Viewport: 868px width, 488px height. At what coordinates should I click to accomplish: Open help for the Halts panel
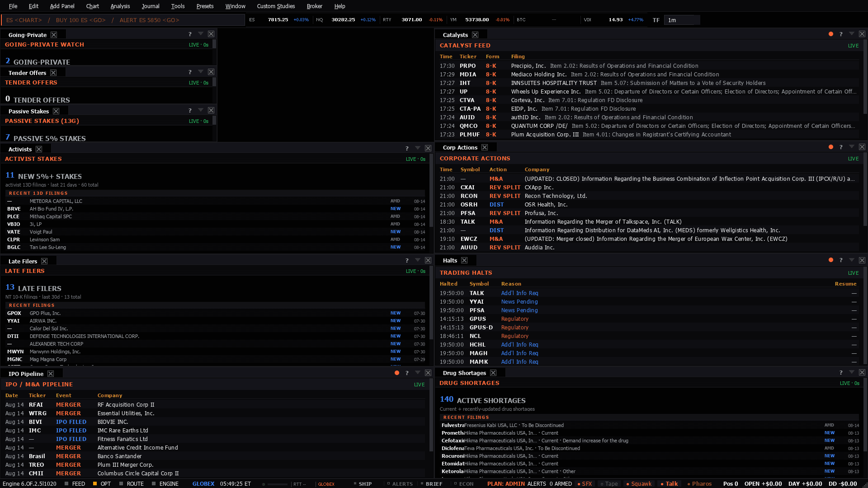841,260
